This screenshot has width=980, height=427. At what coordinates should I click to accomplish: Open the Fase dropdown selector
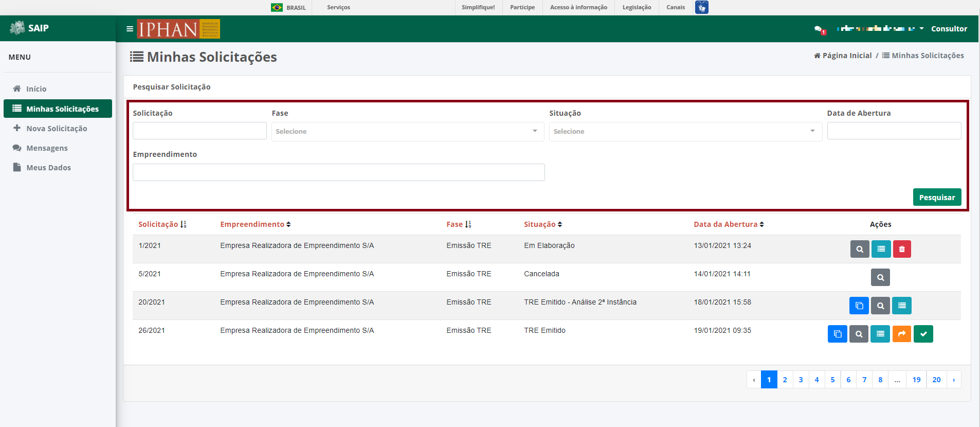pyautogui.click(x=408, y=131)
